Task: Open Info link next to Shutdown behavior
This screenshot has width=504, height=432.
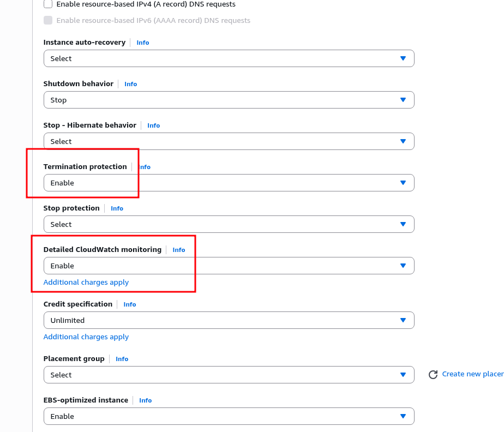Action: [131, 84]
